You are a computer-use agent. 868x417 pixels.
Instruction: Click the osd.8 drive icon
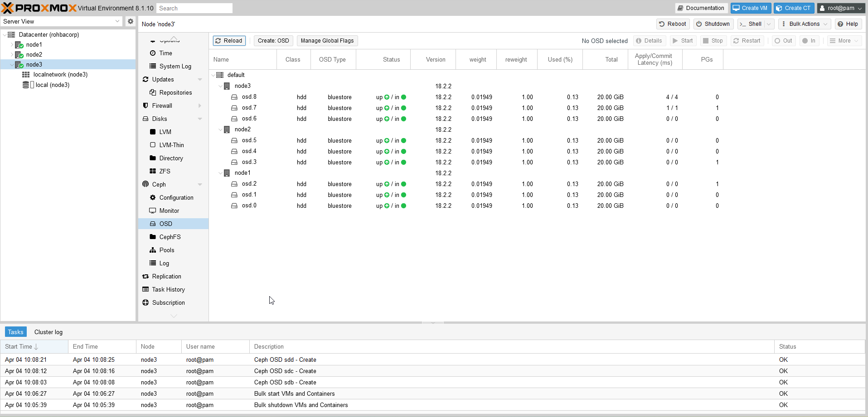pyautogui.click(x=234, y=97)
